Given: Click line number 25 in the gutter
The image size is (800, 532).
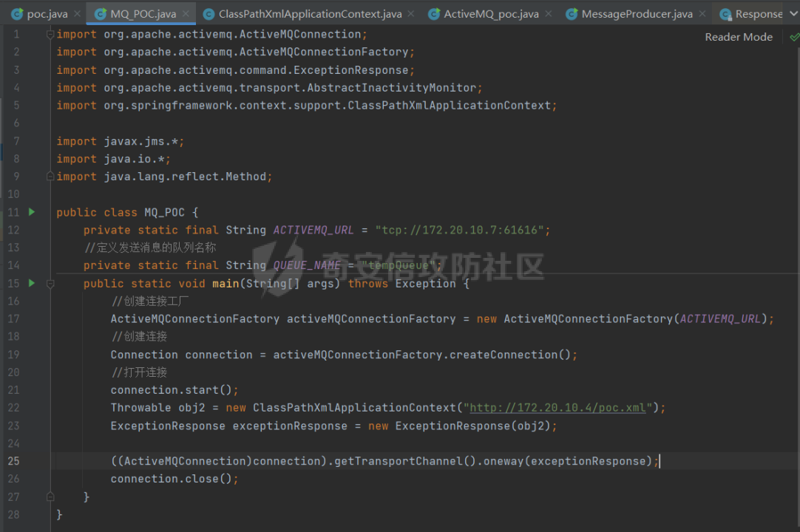Looking at the screenshot, I should (x=14, y=461).
